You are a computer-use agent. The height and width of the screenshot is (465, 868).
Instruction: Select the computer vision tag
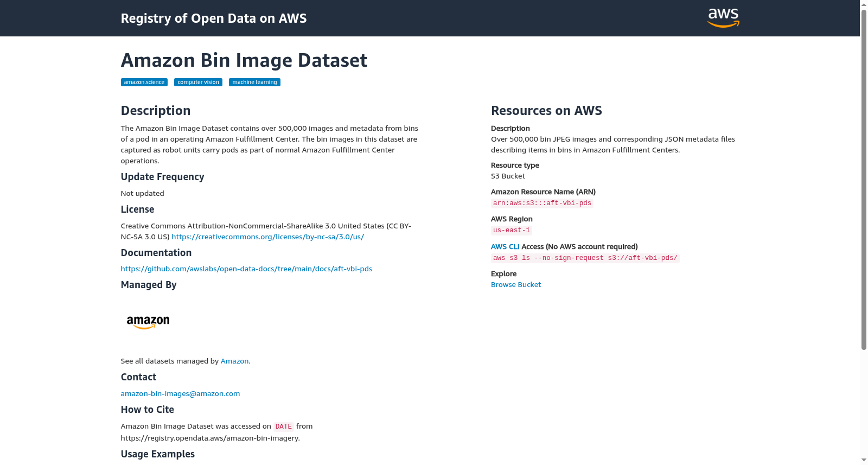198,82
